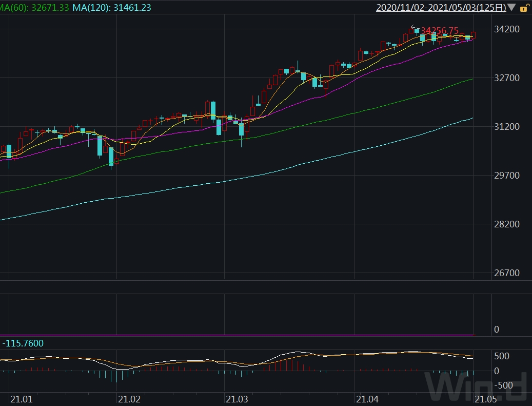Image resolution: width=532 pixels, height=406 pixels.
Task: Click the -115.7600 MACD value readout
Action: (x=23, y=343)
